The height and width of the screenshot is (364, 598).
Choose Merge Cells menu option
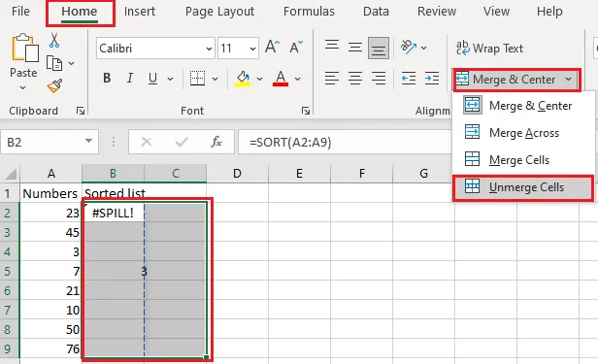(x=523, y=160)
